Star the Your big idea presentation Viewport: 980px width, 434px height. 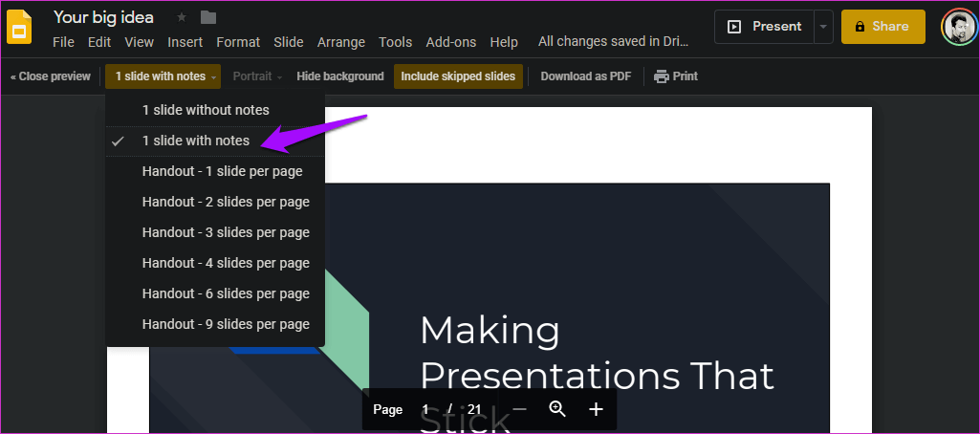coord(182,17)
